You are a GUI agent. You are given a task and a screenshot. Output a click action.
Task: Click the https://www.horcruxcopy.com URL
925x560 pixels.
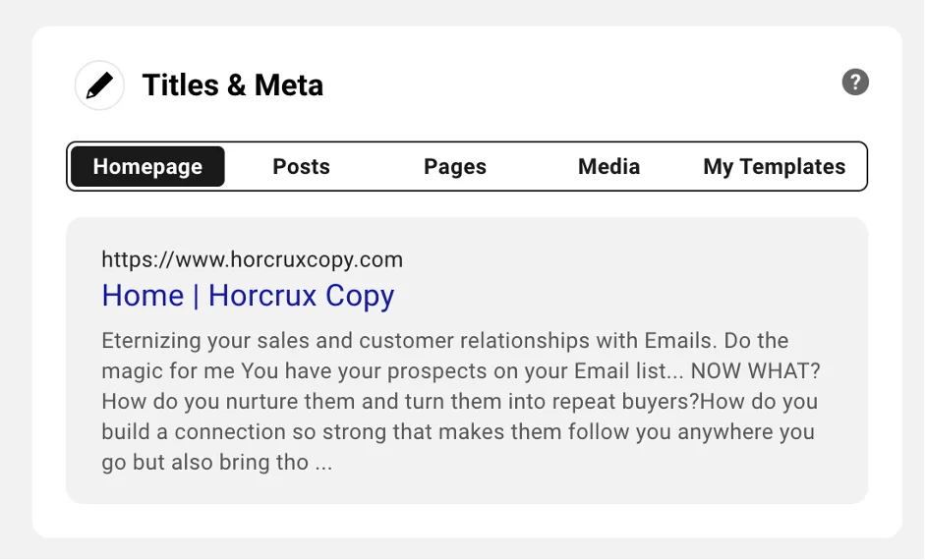252,259
